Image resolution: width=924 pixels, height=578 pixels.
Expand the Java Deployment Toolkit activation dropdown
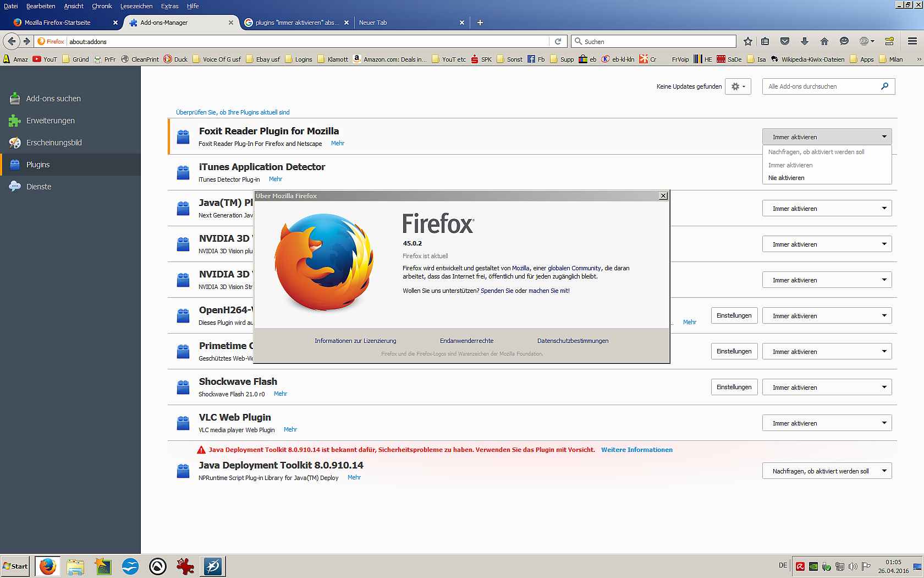(x=827, y=471)
